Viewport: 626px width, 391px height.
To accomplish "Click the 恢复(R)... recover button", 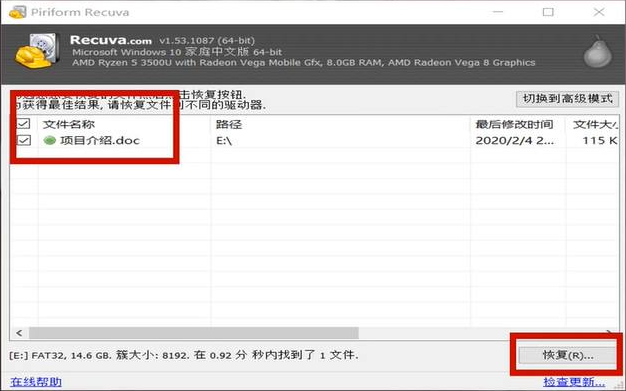I will (567, 355).
